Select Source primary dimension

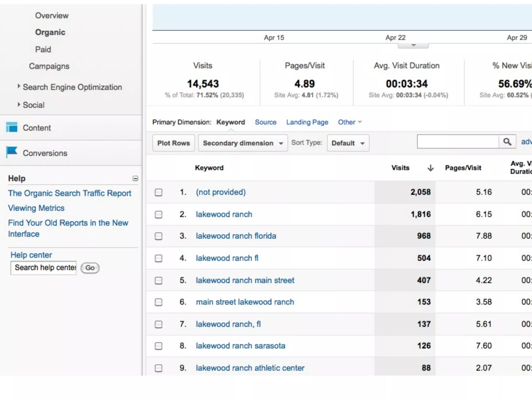[x=265, y=122]
